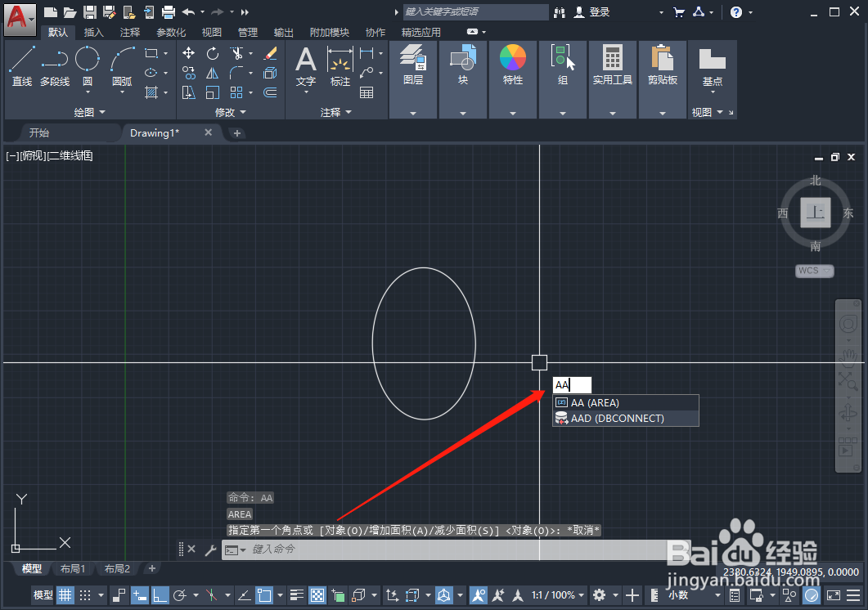Click the command line input field
Viewport: 868px width, 610px height.
click(456, 549)
